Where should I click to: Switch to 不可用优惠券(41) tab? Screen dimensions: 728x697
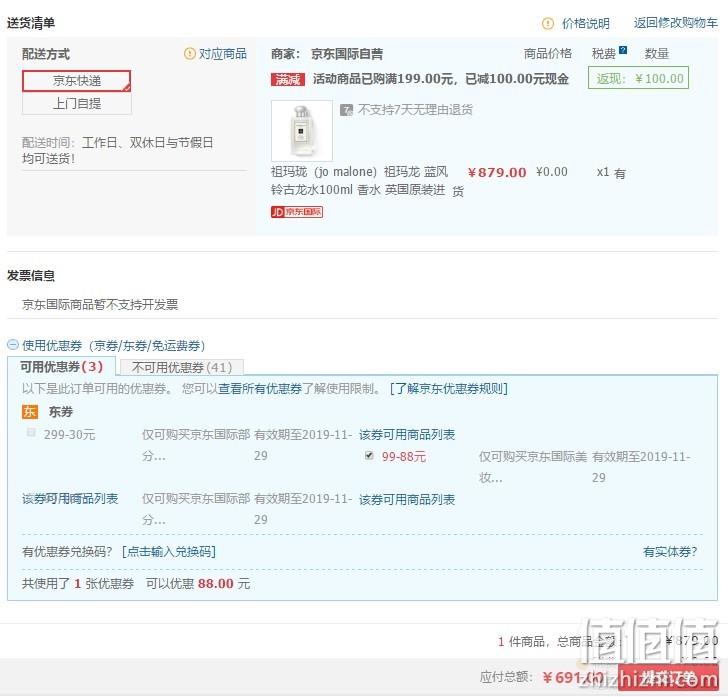[x=182, y=367]
